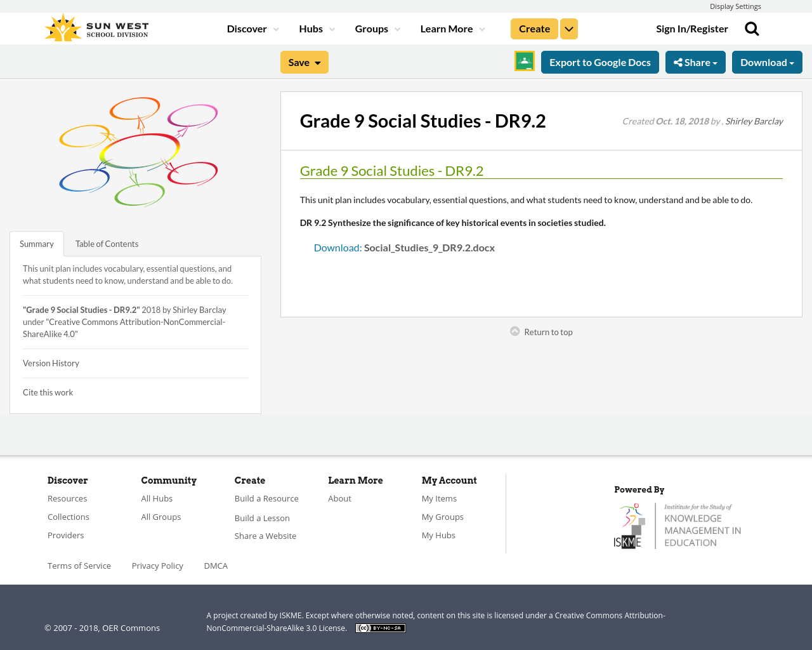Select the Summary tab
The height and width of the screenshot is (650, 812).
point(36,243)
